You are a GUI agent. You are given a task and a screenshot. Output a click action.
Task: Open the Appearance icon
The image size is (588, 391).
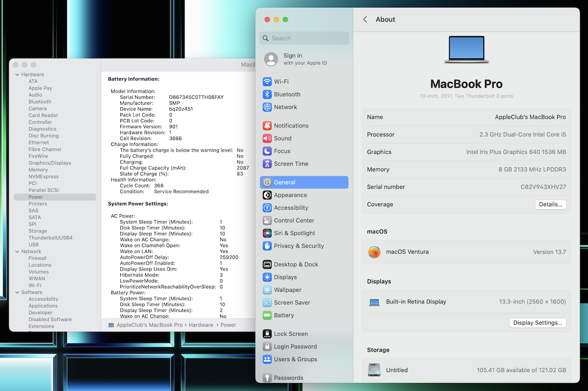tap(267, 195)
